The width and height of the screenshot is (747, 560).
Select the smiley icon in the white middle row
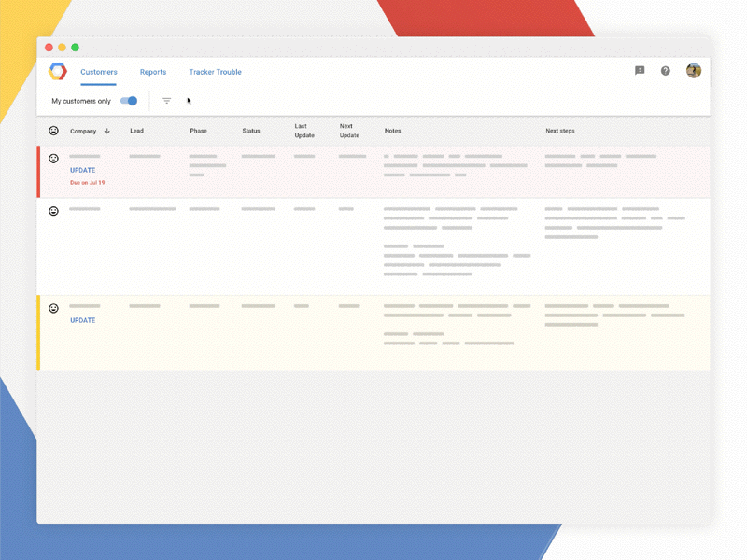pos(53,209)
